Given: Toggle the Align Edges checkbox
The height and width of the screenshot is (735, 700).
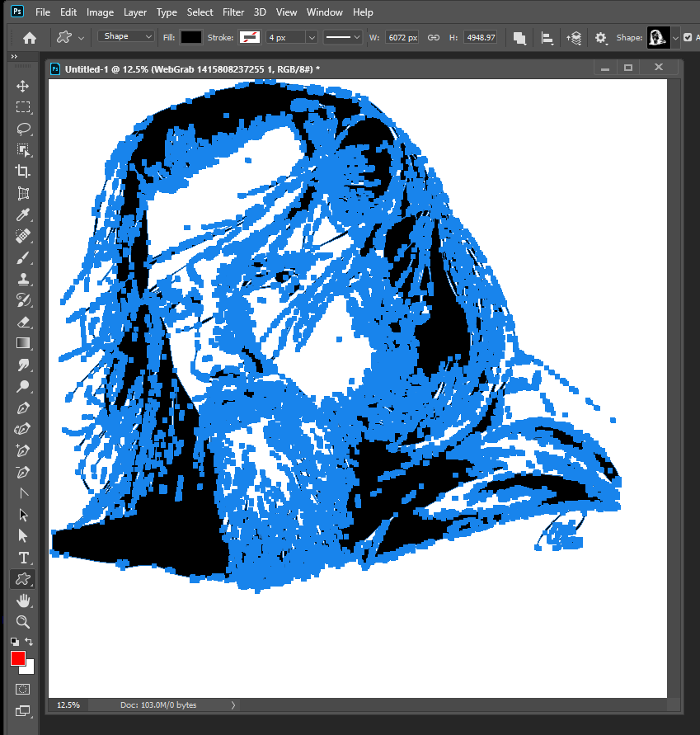Looking at the screenshot, I should coord(688,37).
